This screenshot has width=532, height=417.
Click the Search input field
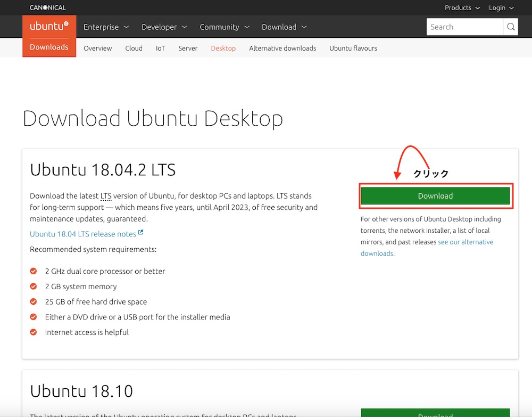pos(464,27)
